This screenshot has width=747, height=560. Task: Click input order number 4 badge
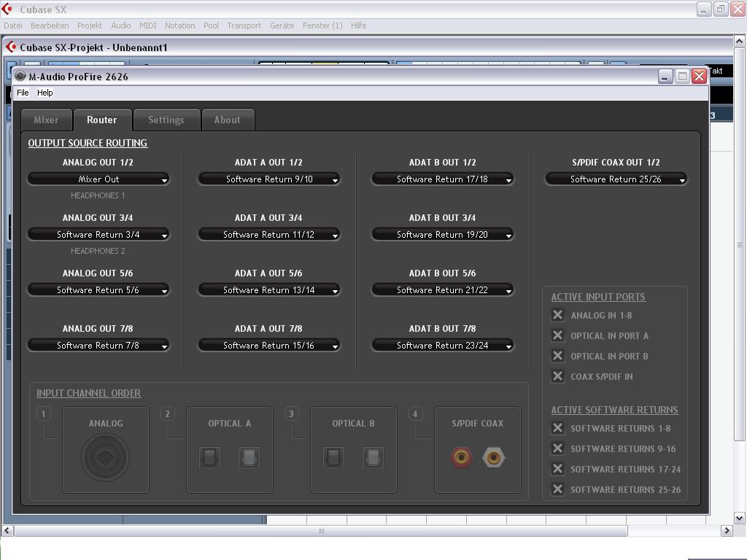coord(415,414)
